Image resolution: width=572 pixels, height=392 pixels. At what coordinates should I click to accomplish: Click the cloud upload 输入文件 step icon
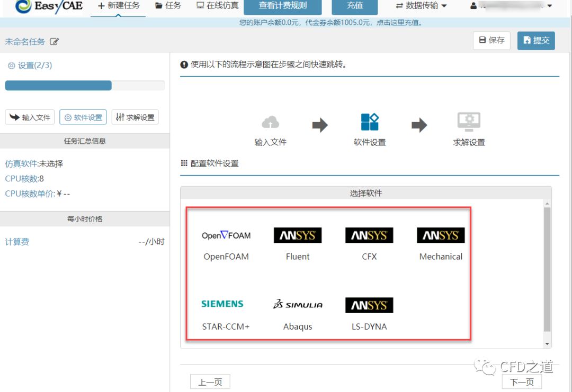pos(271,123)
